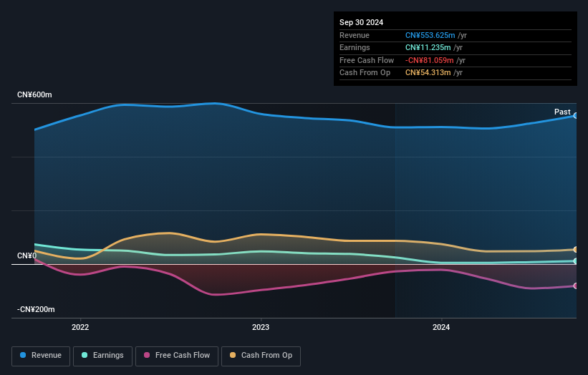Screen dimensions: 588x375
Task: Click the Earnings row label in tooltip
Action: tap(355, 47)
